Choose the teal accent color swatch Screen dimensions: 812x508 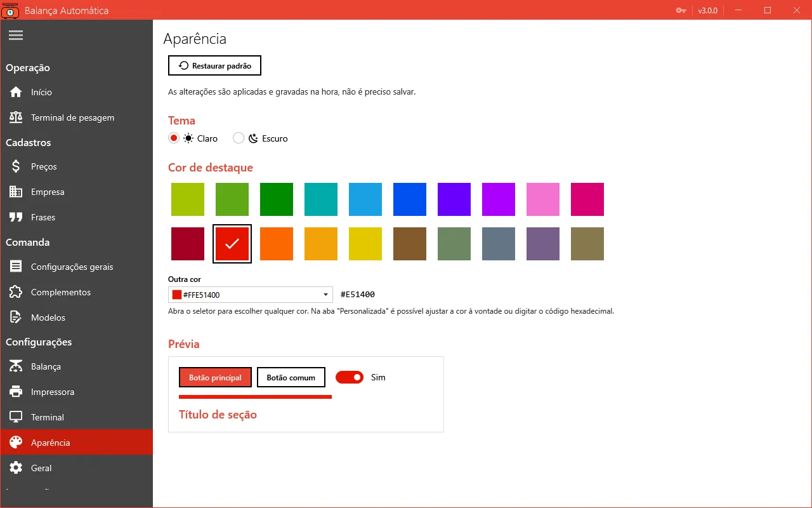tap(321, 199)
